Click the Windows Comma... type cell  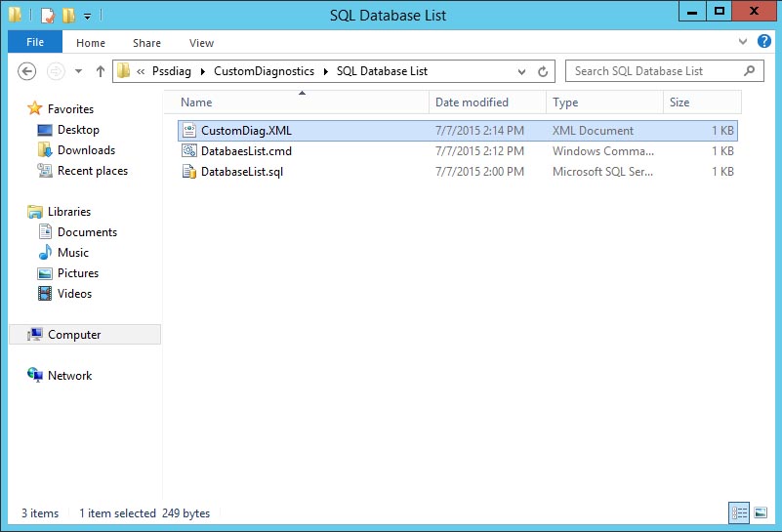point(603,151)
